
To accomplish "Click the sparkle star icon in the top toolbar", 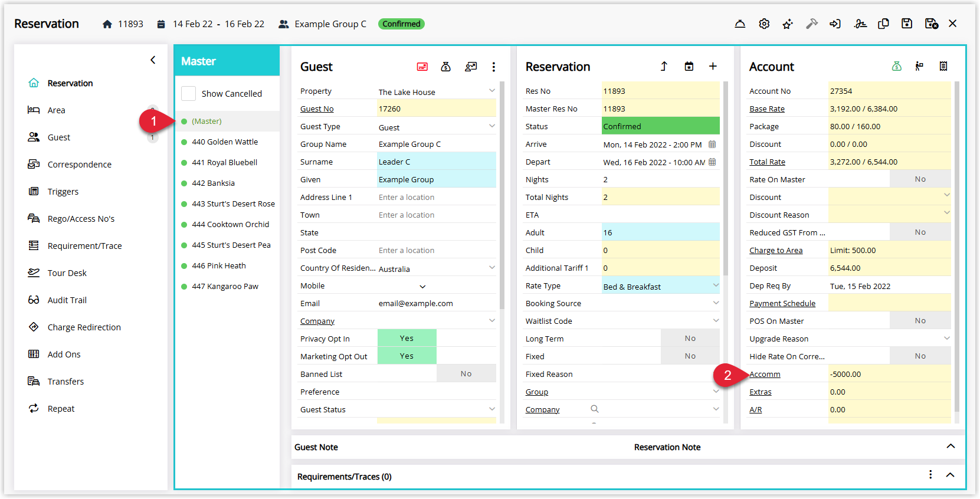I will pos(788,24).
